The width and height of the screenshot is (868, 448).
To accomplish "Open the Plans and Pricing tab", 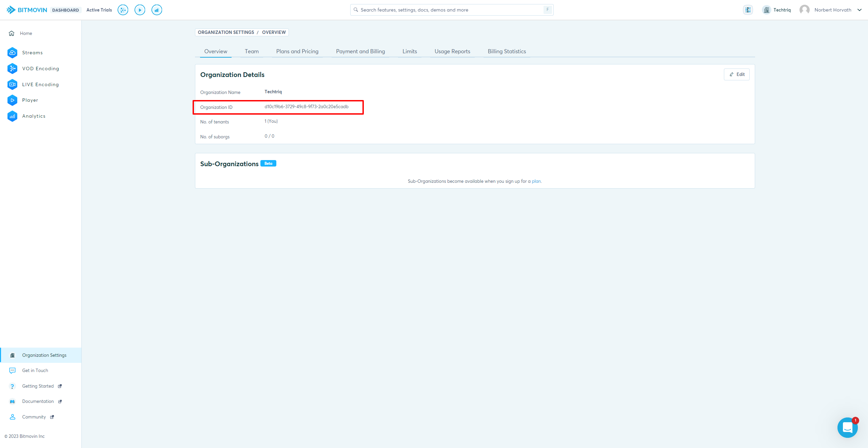I will tap(297, 52).
